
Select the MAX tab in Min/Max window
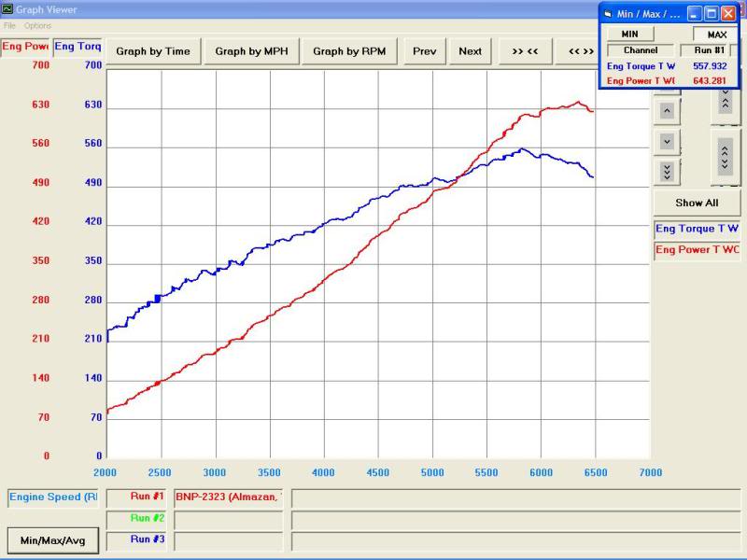[x=716, y=35]
